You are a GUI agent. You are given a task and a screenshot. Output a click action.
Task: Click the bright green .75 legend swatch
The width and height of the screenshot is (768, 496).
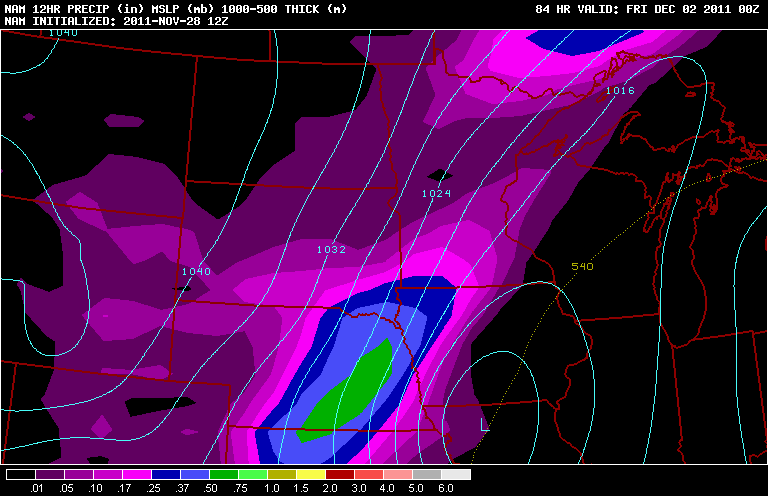tap(253, 474)
